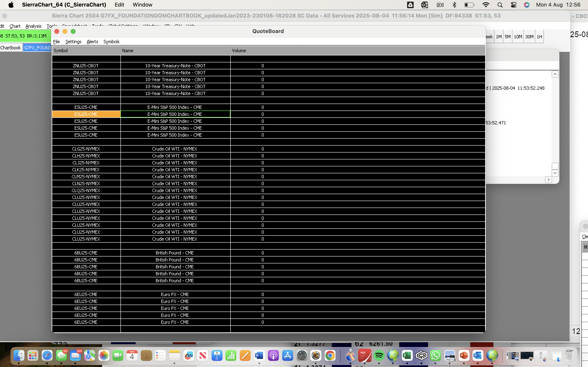
Task: Open Spotlight search magnifier icon
Action: [500, 5]
